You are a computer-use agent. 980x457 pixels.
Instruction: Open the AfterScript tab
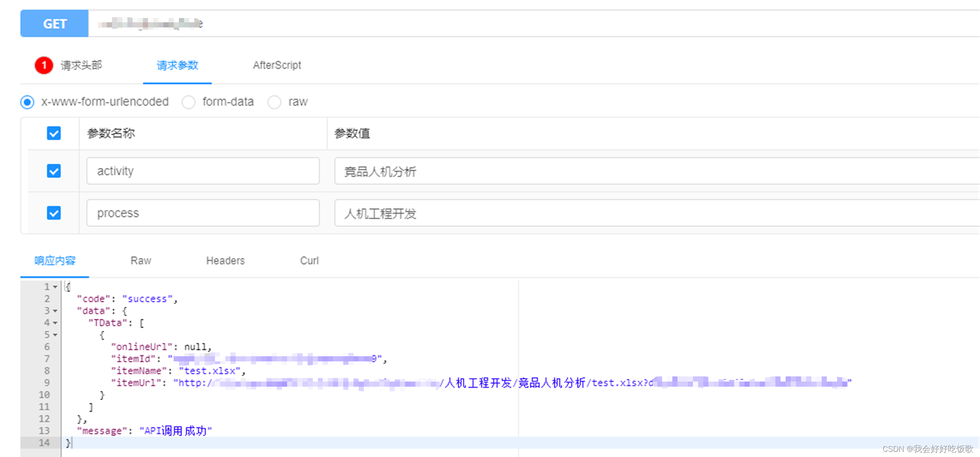pyautogui.click(x=277, y=65)
